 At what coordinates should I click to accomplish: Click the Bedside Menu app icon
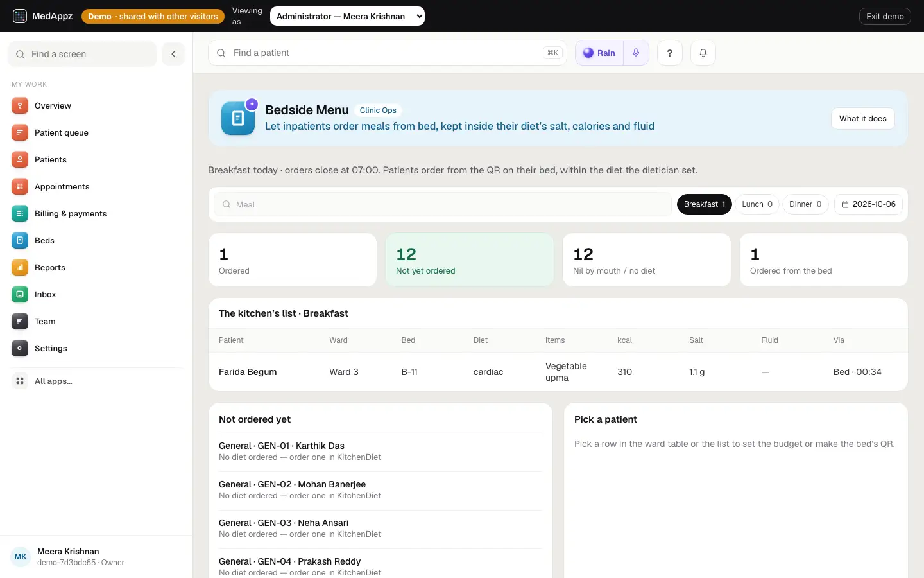coord(238,118)
